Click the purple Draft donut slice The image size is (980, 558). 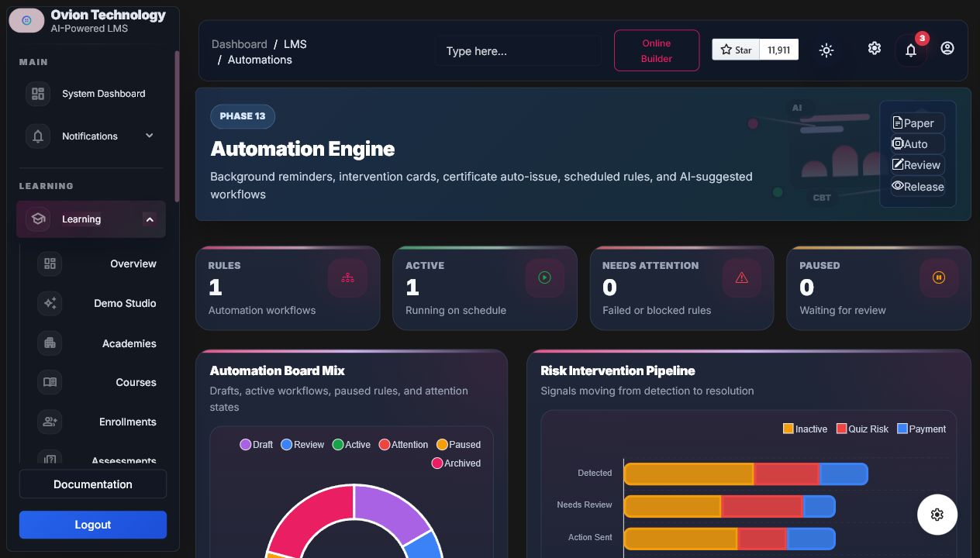click(392, 511)
